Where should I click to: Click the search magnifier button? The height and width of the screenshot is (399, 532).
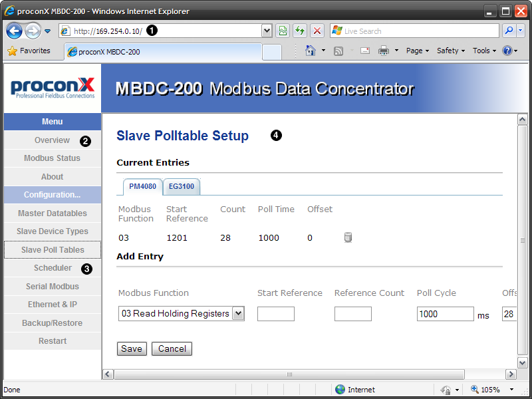509,31
